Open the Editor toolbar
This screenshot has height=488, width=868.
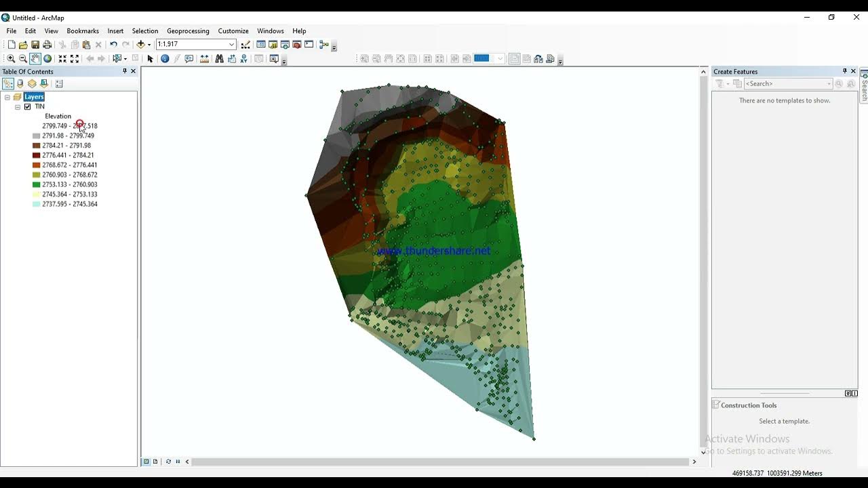tap(245, 45)
